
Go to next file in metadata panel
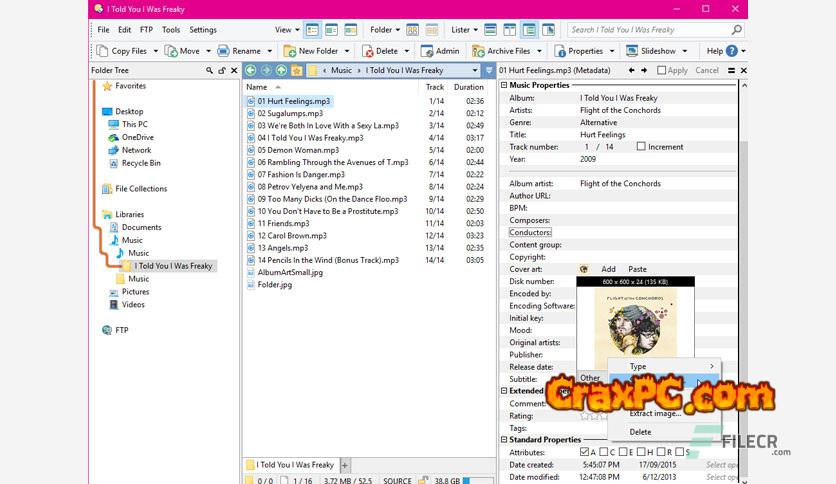click(x=646, y=71)
